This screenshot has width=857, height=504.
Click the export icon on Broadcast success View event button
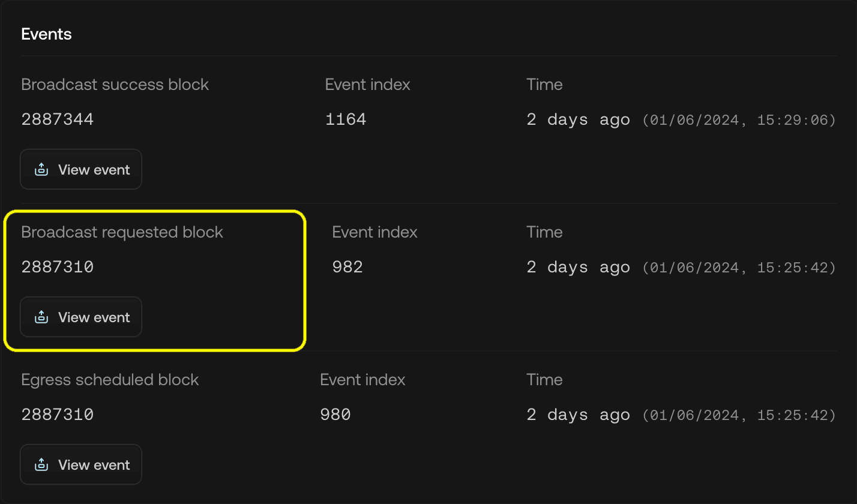pos(41,169)
